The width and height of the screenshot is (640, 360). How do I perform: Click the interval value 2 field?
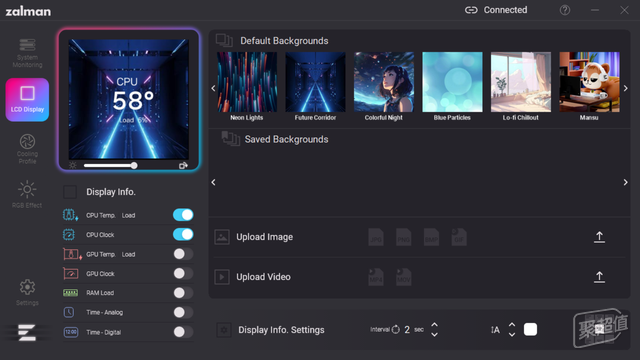pyautogui.click(x=407, y=329)
